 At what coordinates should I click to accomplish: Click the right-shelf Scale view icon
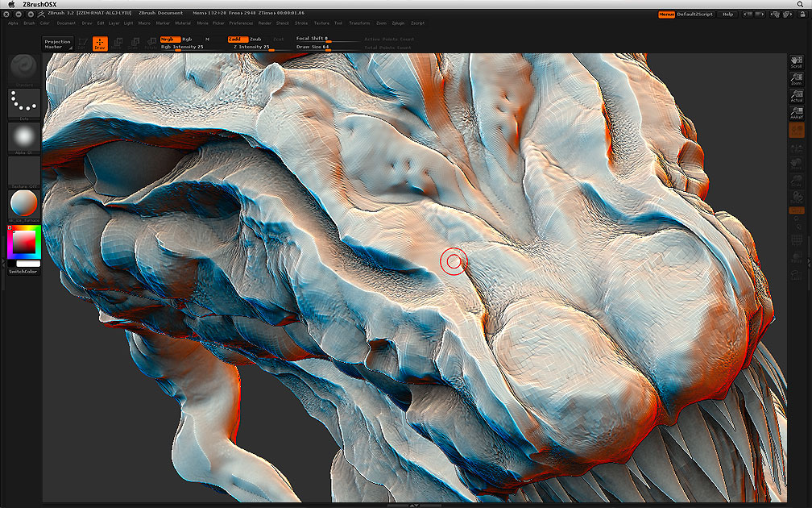click(797, 181)
